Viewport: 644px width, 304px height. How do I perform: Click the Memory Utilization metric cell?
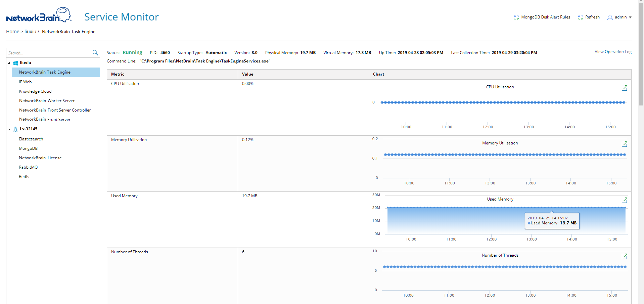(x=172, y=164)
